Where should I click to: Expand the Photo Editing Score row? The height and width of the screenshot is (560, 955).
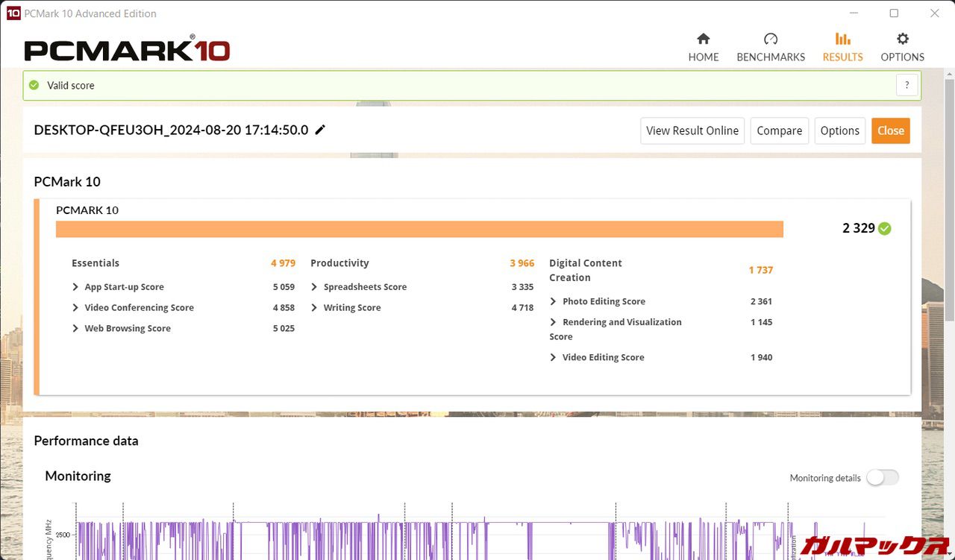(x=553, y=301)
